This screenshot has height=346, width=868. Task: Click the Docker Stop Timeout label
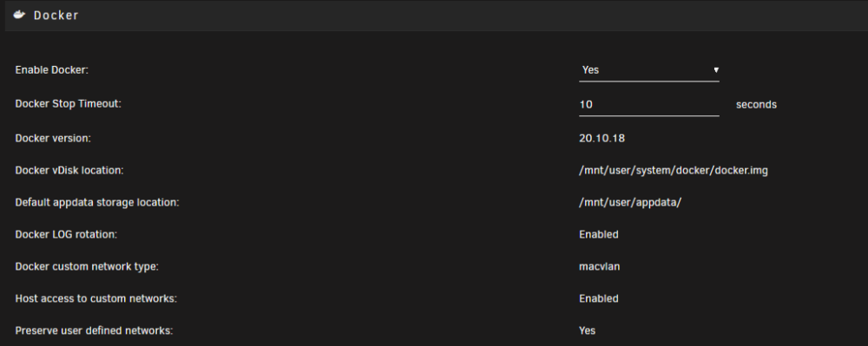click(68, 103)
